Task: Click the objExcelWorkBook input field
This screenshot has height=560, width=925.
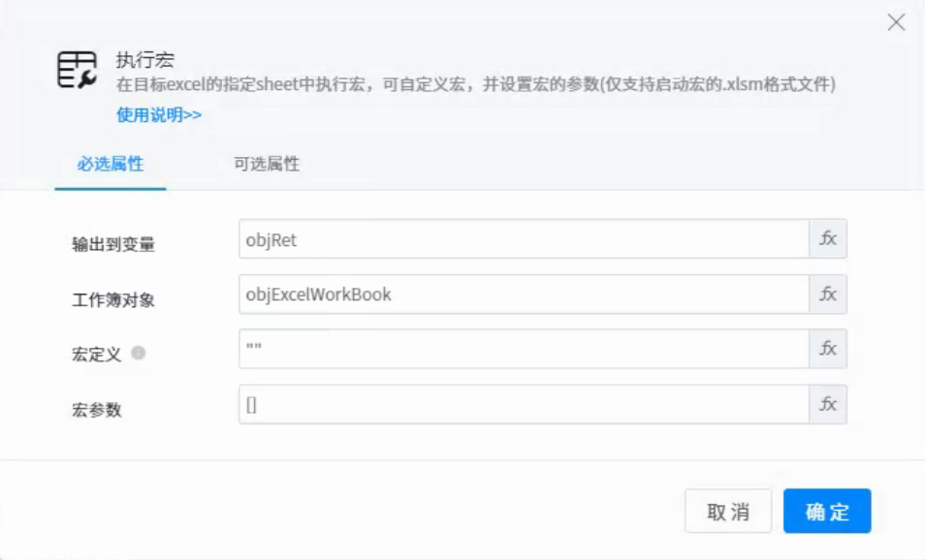Action: point(524,295)
